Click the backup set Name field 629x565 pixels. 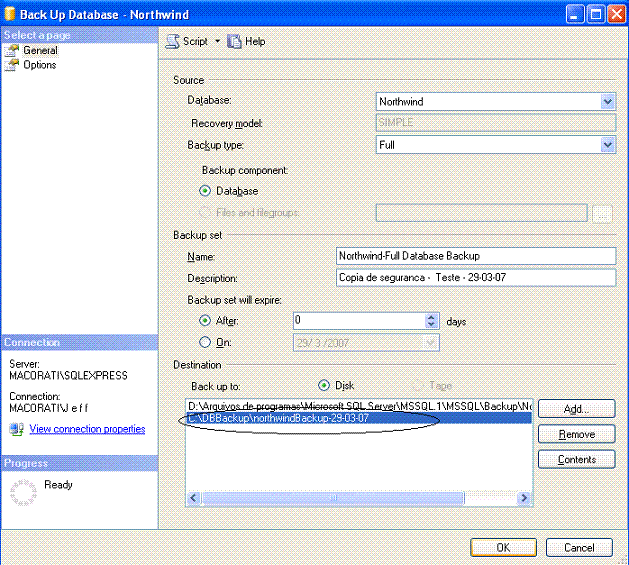(476, 256)
